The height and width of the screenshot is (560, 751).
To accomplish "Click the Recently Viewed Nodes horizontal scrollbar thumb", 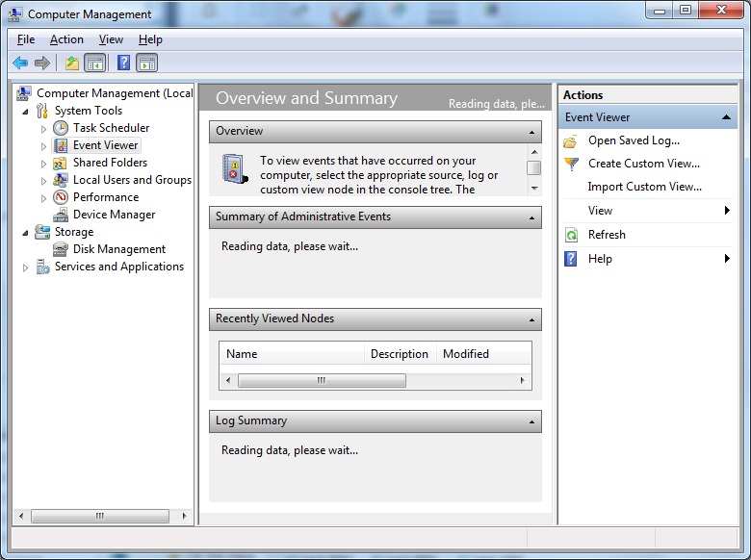I will [322, 380].
